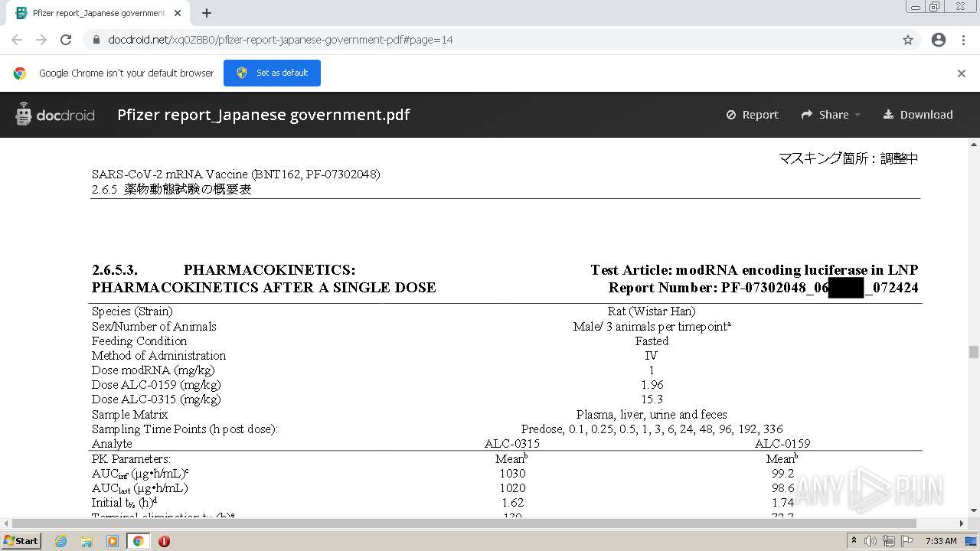Click the padlock site info icon
Image resolution: width=980 pixels, height=551 pixels.
point(96,40)
